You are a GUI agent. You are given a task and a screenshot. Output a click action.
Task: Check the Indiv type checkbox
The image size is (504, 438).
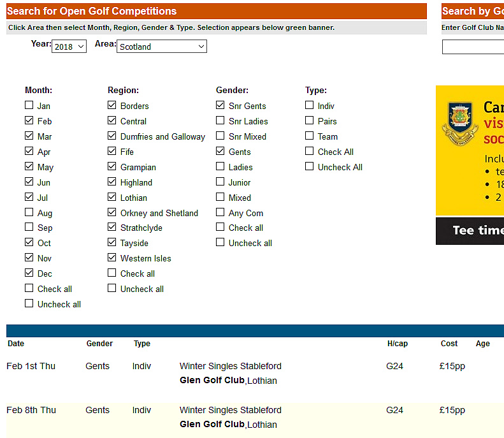pos(310,106)
